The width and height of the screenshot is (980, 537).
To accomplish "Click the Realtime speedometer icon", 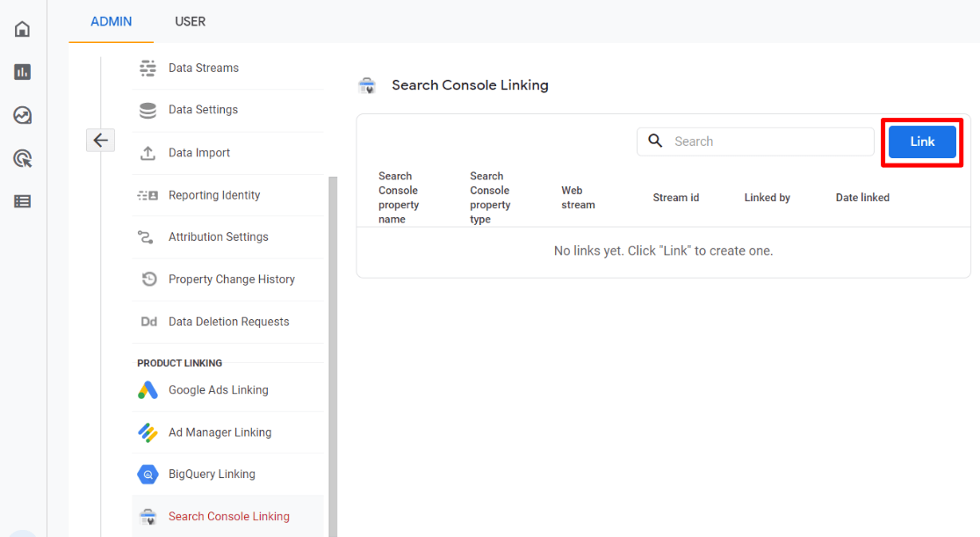I will pos(21,115).
